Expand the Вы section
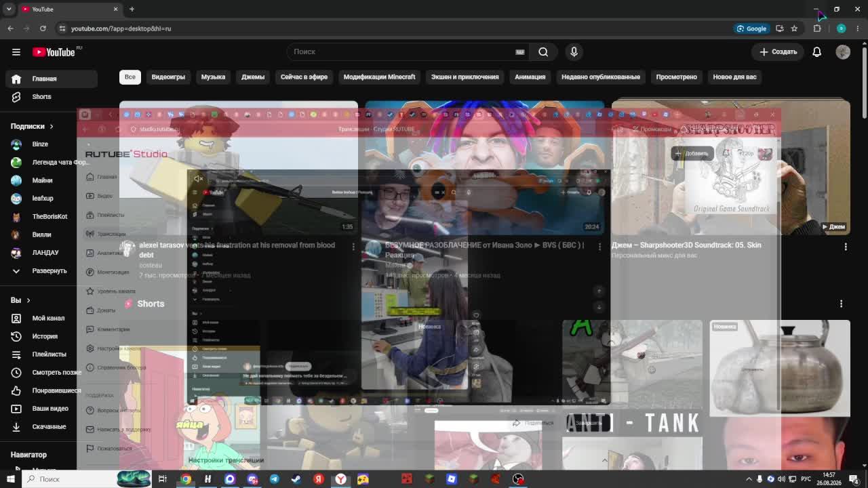Image resolution: width=868 pixels, height=488 pixels. [20, 300]
